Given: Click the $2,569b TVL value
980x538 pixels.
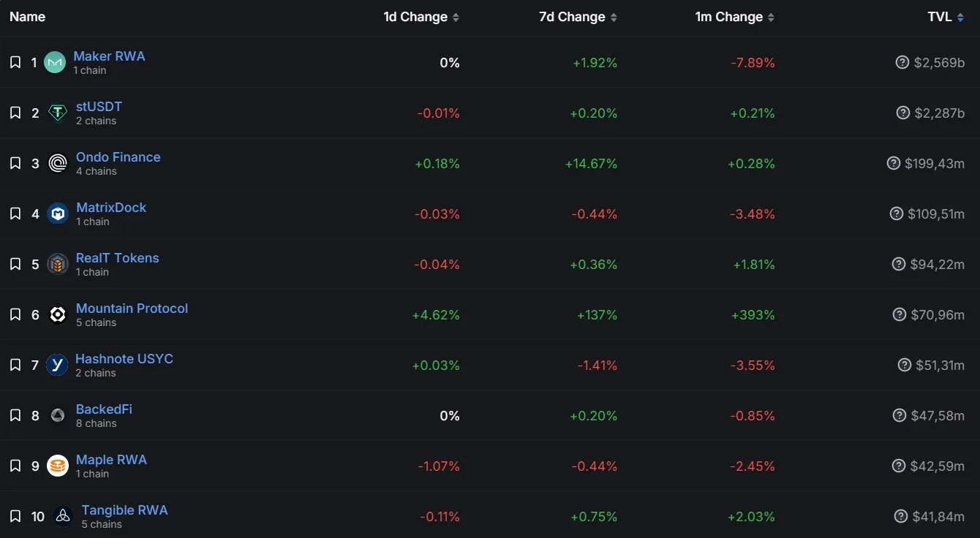Looking at the screenshot, I should pyautogui.click(x=939, y=63).
